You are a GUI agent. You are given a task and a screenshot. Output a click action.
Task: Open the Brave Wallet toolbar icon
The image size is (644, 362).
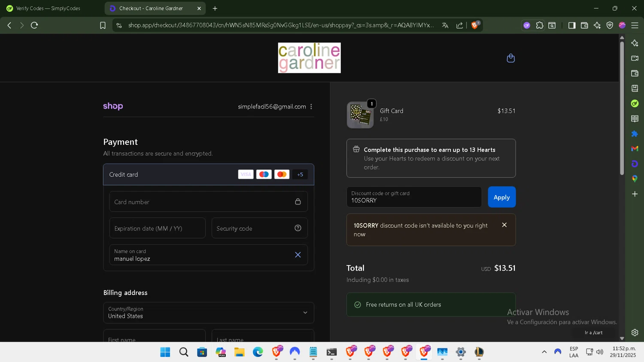point(584,25)
